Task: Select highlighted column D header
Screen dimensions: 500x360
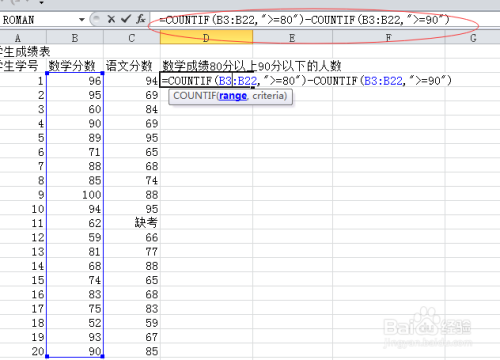Action: click(x=206, y=37)
